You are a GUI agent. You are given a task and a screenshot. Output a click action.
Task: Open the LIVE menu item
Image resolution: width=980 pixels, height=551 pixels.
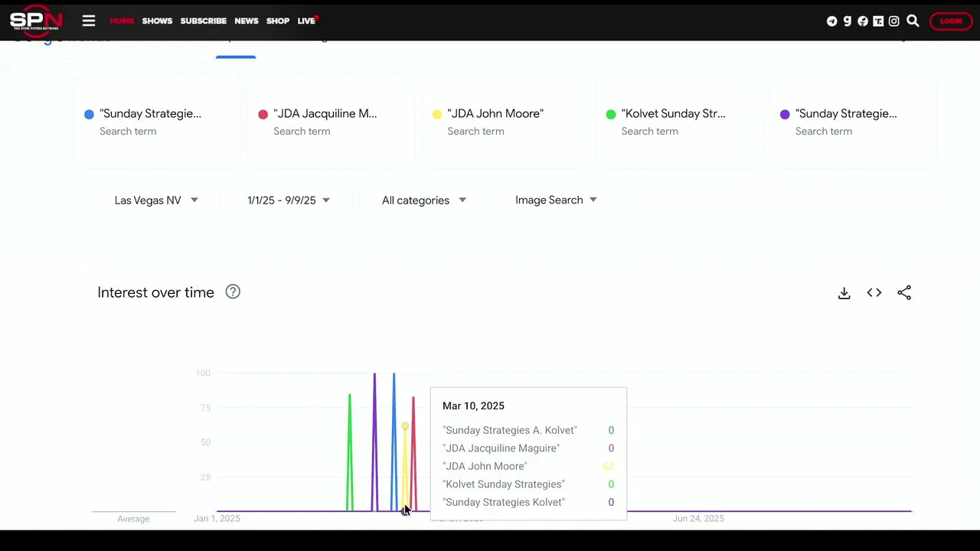[306, 21]
